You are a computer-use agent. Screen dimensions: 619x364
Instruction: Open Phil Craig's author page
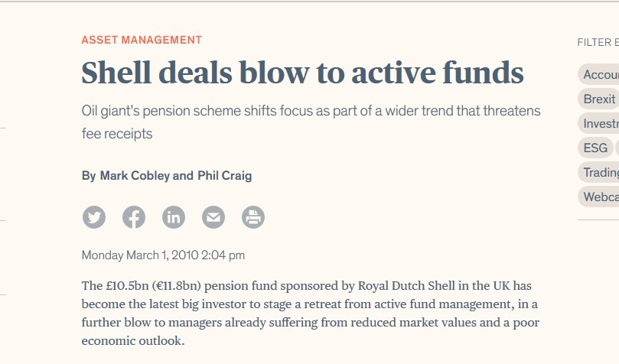click(224, 176)
